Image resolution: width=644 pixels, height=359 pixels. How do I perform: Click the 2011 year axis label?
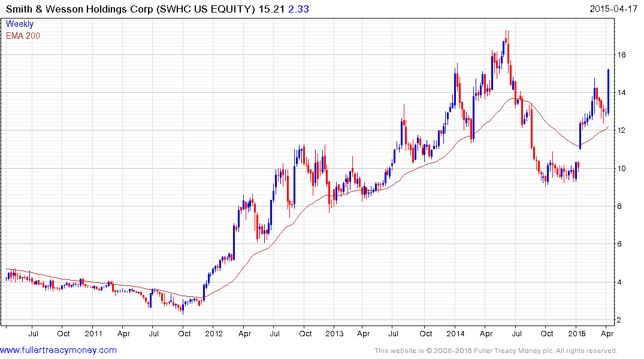point(93,333)
